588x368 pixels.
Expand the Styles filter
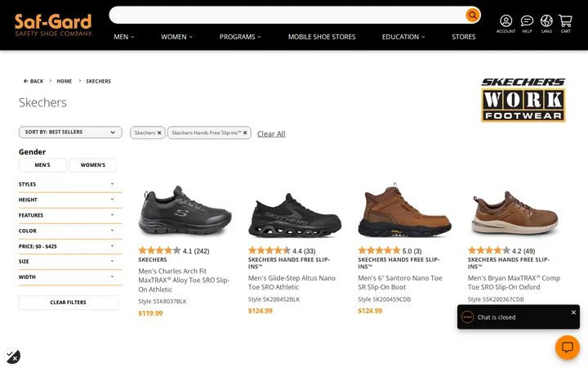[x=70, y=184]
